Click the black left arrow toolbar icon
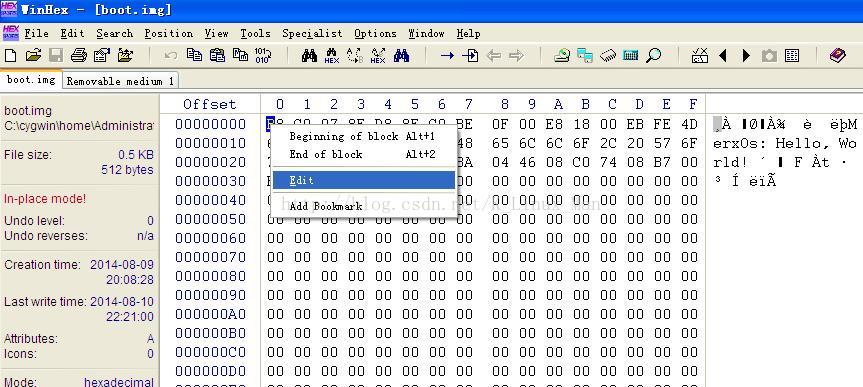The height and width of the screenshot is (387, 863). pyautogui.click(x=723, y=56)
